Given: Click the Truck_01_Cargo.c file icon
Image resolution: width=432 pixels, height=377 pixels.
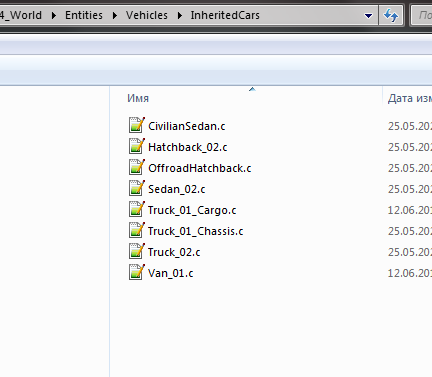Looking at the screenshot, I should click(137, 209).
